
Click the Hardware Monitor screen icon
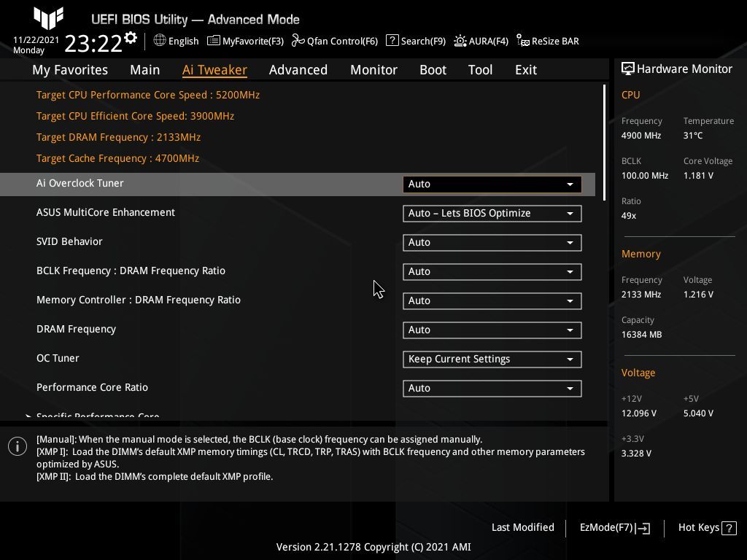(x=628, y=69)
